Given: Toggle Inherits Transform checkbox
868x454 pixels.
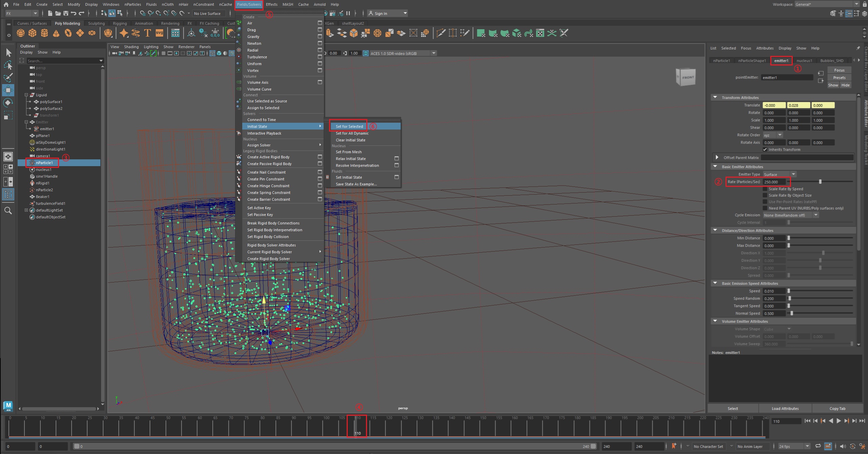Looking at the screenshot, I should [x=765, y=150].
